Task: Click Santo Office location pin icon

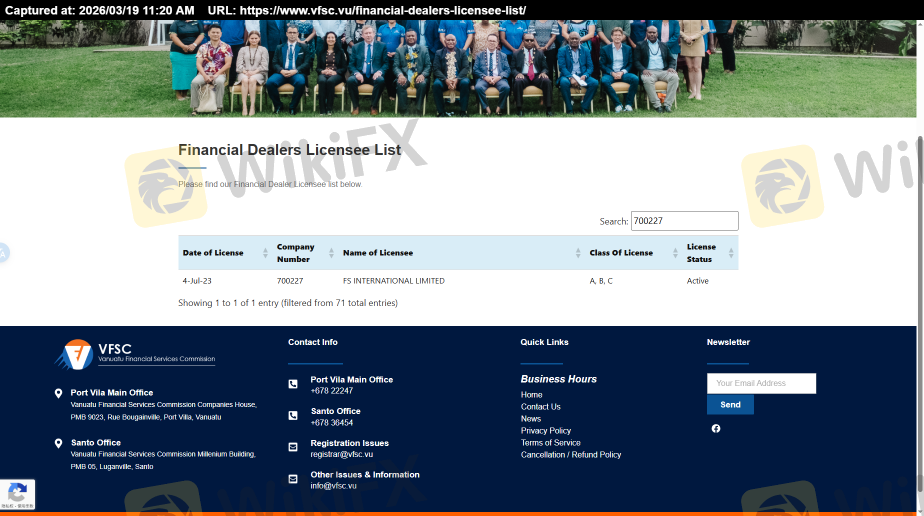Action: click(58, 443)
